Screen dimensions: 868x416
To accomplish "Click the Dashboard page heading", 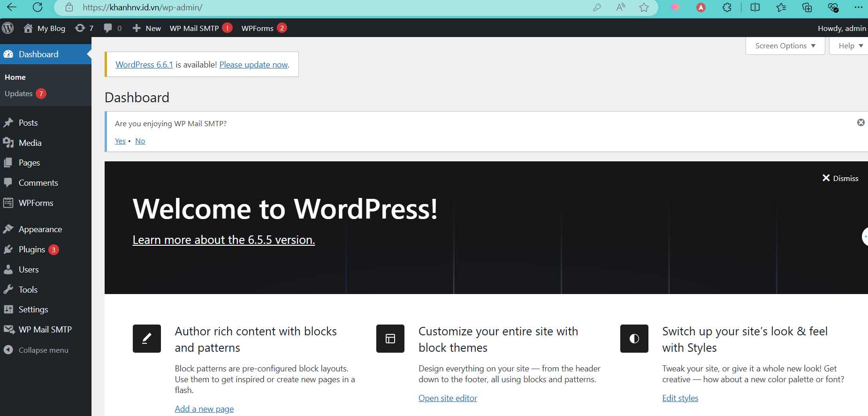I will pyautogui.click(x=137, y=98).
